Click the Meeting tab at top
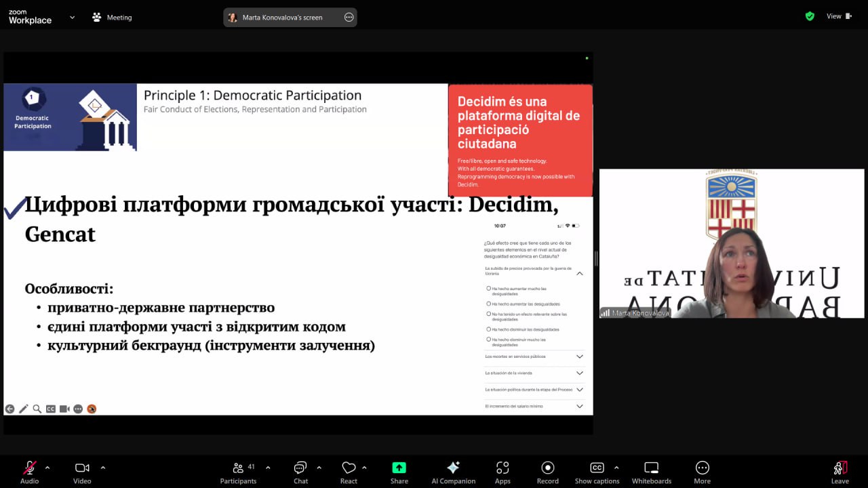868x488 pixels. pyautogui.click(x=112, y=18)
